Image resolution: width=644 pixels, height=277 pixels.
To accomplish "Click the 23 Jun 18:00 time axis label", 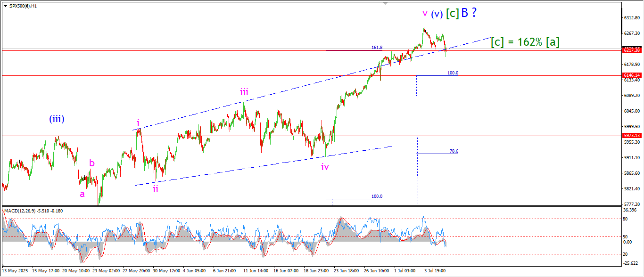I will pos(345,271).
